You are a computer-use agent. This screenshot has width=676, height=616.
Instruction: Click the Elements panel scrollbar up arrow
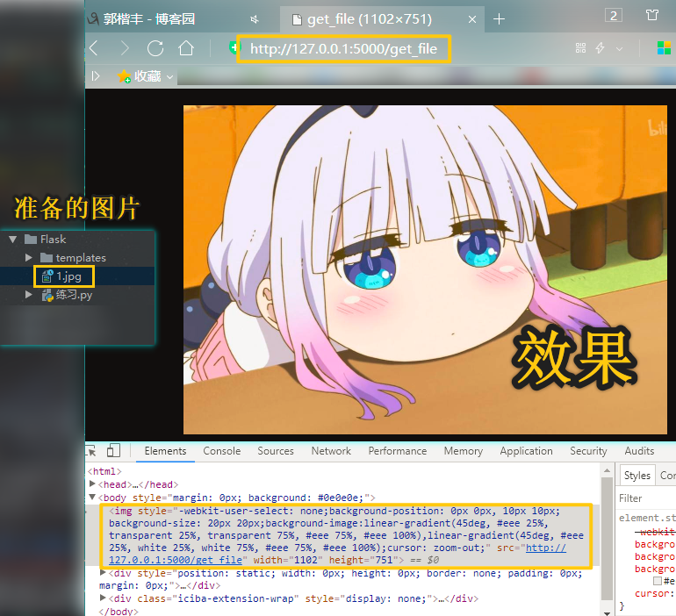(607, 471)
